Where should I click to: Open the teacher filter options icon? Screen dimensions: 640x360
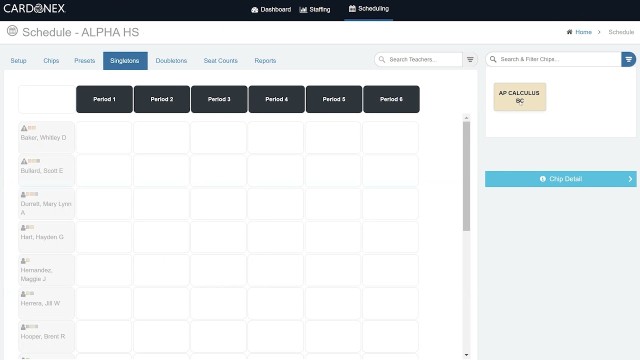click(470, 60)
